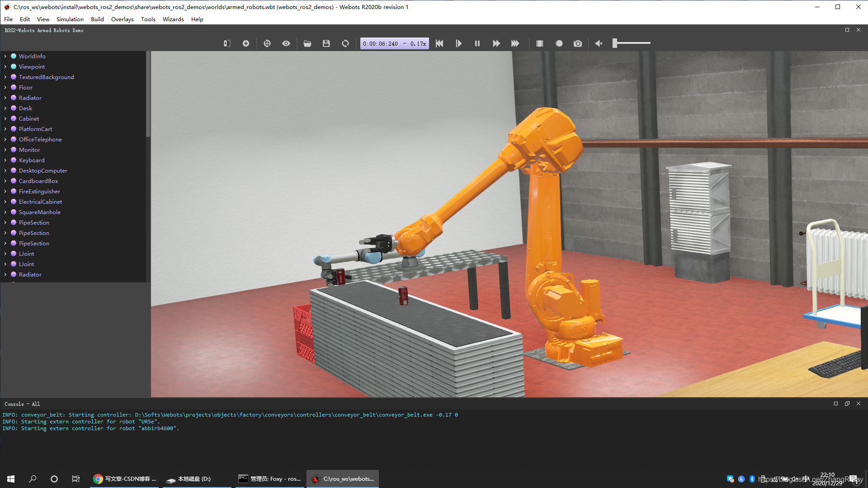The width and height of the screenshot is (868, 488).
Task: Click the Add node plus icon
Action: pyautogui.click(x=246, y=43)
